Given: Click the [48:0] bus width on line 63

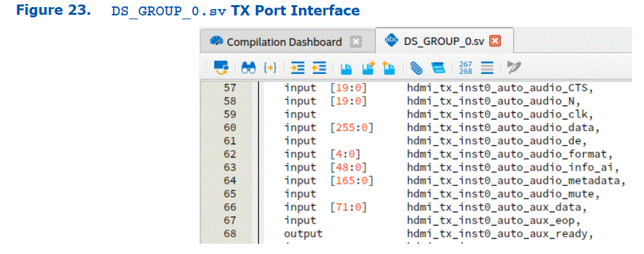Looking at the screenshot, I should point(348,167).
